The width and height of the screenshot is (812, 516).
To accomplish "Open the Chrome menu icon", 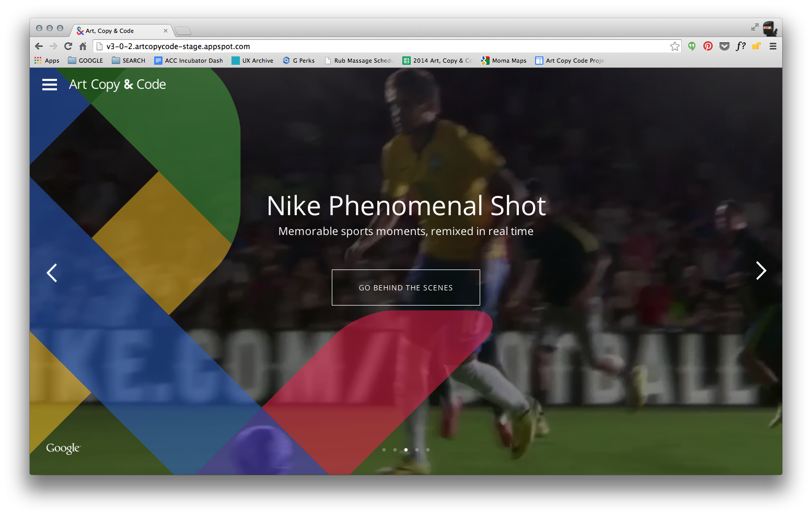I will (773, 46).
